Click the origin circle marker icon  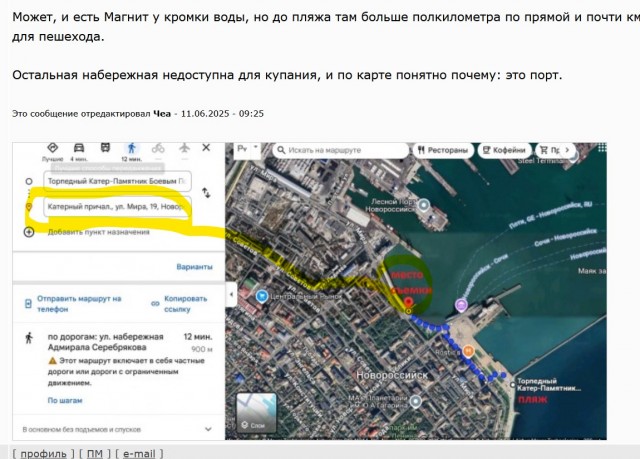[29, 181]
